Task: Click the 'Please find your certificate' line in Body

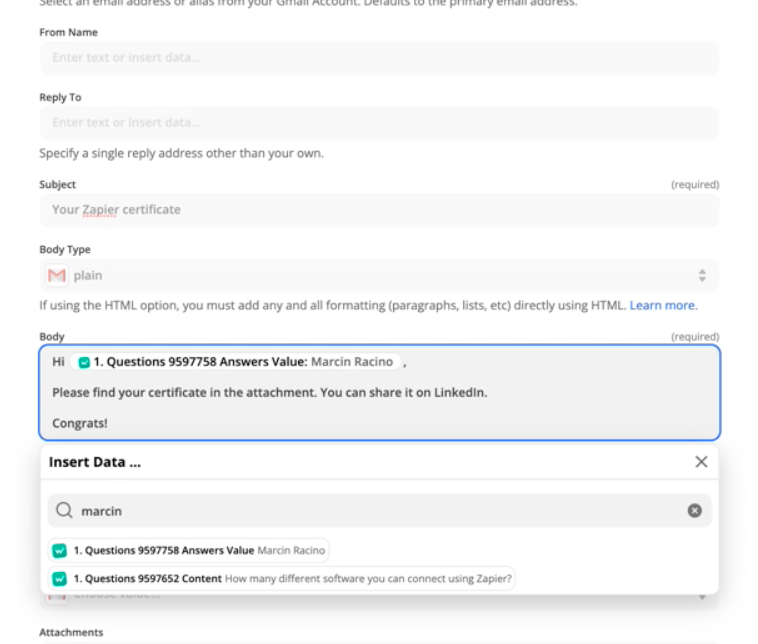Action: click(269, 392)
